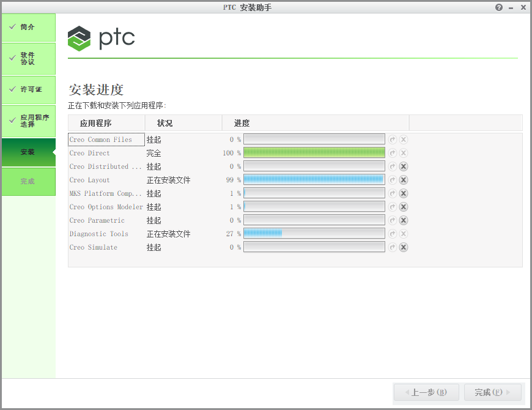Click the '27 %' value for Diagnostic Tools
Viewport: 532px width, 410px height.
234,234
